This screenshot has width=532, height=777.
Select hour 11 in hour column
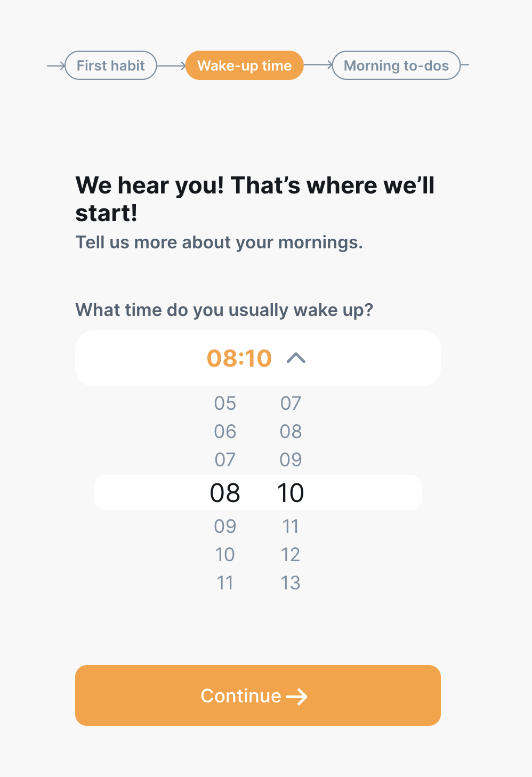pos(225,583)
